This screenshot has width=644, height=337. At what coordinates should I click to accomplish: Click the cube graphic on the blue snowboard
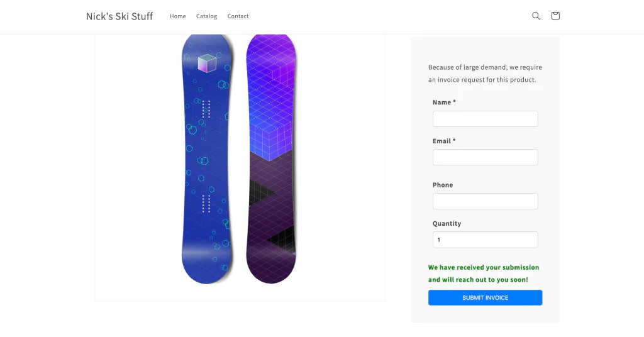tap(207, 64)
